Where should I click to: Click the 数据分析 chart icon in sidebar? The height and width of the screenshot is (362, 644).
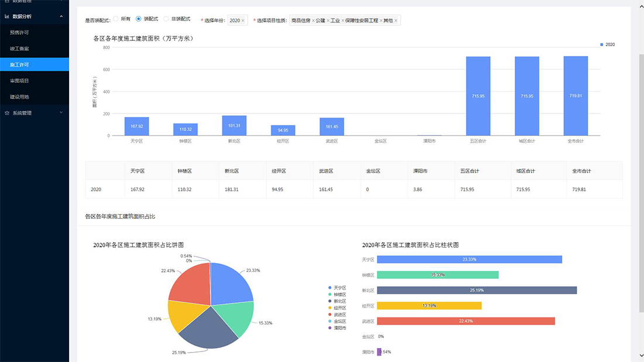click(x=7, y=16)
